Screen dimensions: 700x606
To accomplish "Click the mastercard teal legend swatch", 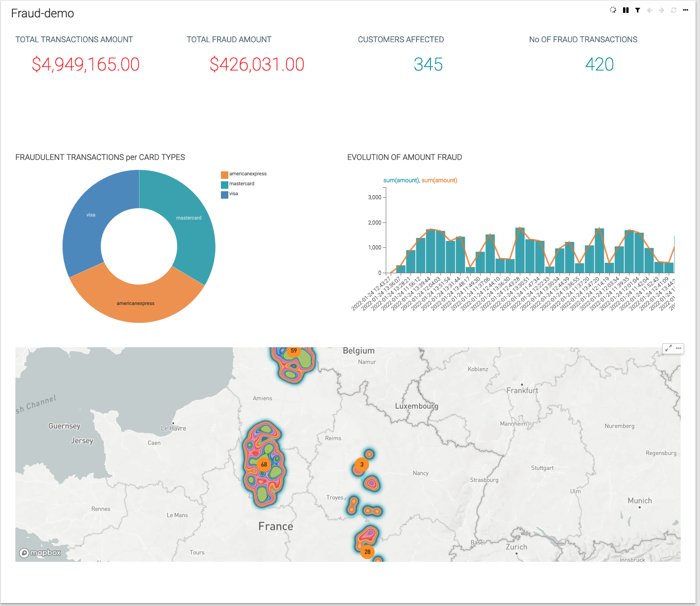I will 224,184.
